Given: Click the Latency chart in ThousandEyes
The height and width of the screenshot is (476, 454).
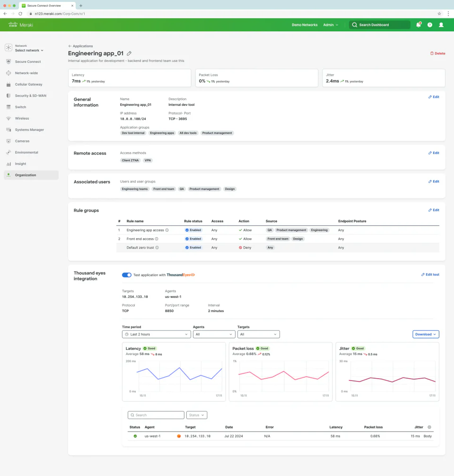Looking at the screenshot, I should (x=174, y=372).
